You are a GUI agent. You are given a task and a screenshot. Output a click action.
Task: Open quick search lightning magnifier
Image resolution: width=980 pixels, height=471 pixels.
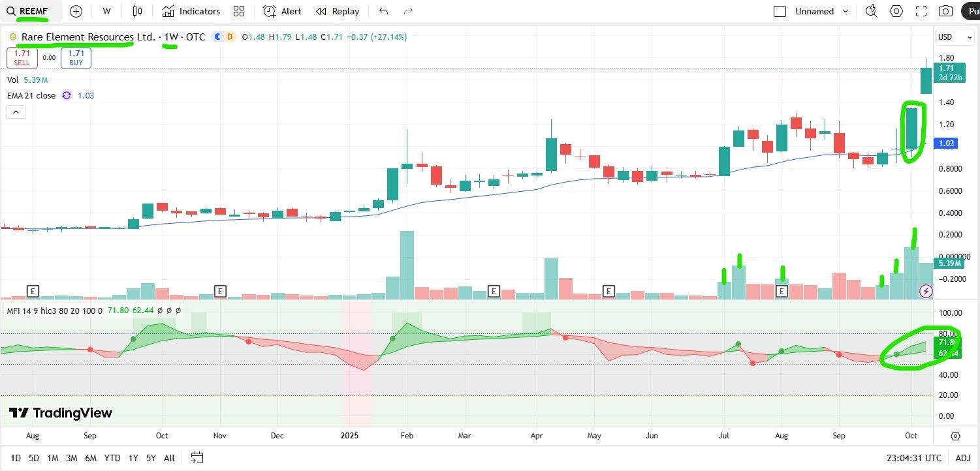[x=872, y=11]
